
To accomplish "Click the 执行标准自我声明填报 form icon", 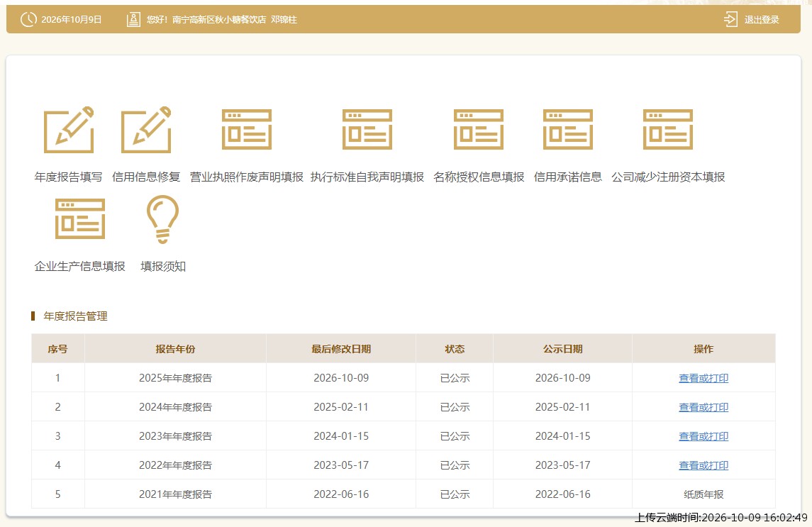I will coord(367,130).
